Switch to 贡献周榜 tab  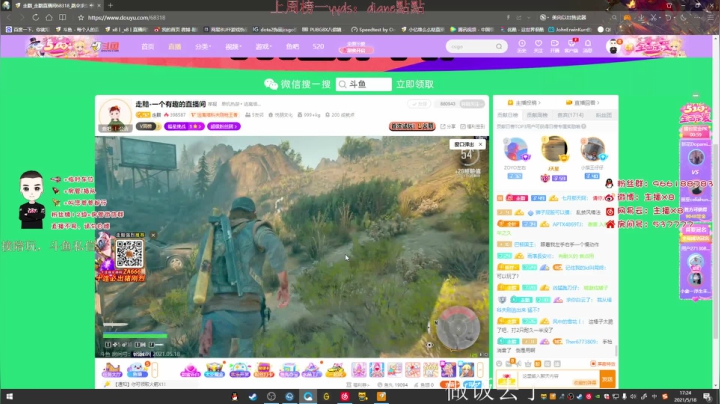[537, 115]
